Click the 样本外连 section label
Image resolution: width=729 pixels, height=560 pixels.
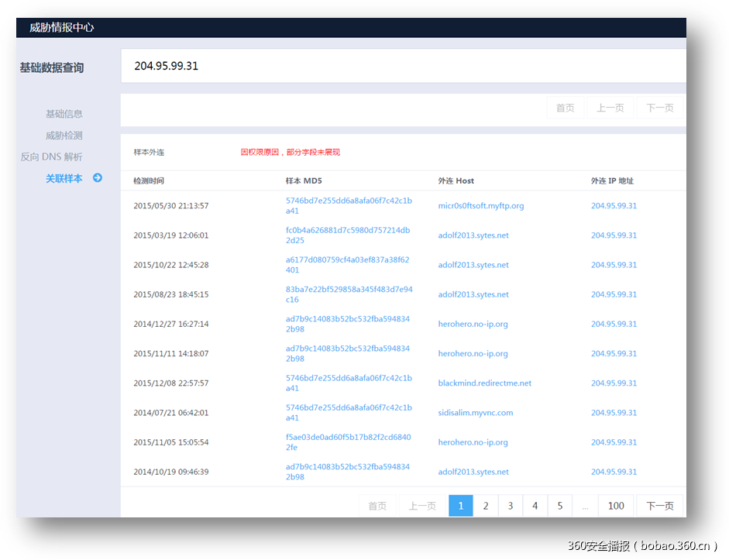pyautogui.click(x=149, y=153)
